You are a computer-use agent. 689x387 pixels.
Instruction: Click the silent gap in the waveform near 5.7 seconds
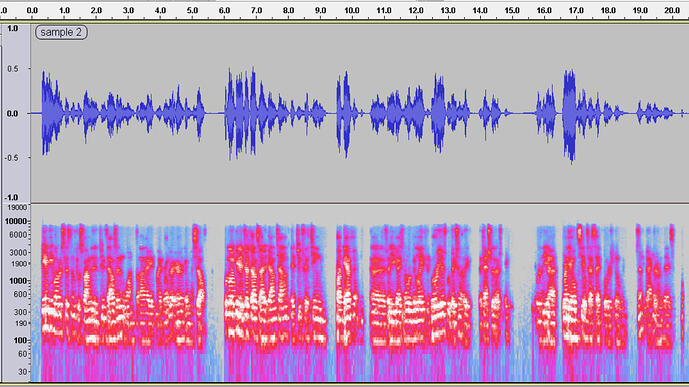point(215,113)
